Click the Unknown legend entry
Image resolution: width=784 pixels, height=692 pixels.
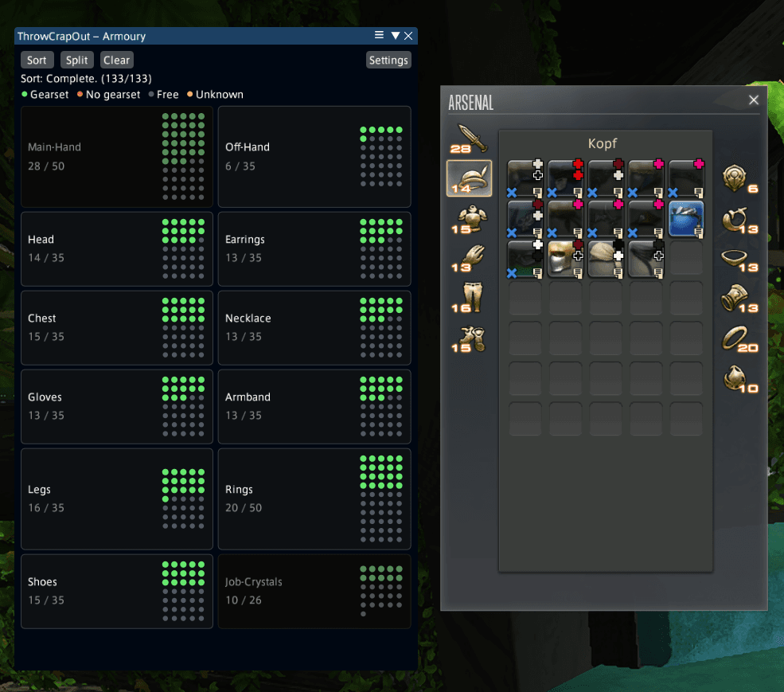215,95
